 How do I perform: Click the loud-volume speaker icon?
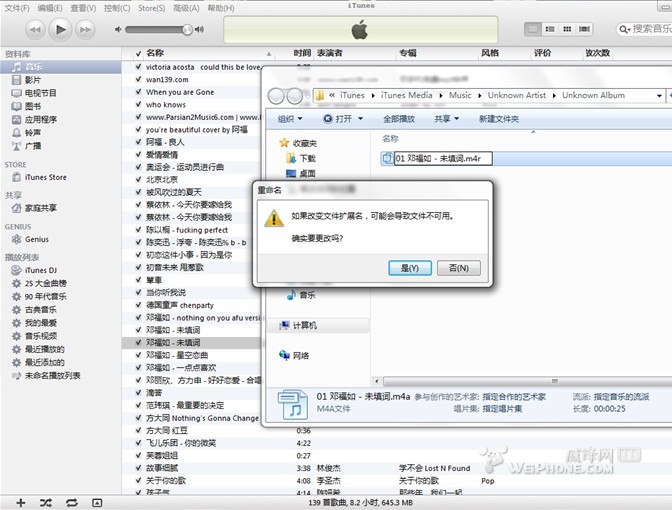coord(199,30)
